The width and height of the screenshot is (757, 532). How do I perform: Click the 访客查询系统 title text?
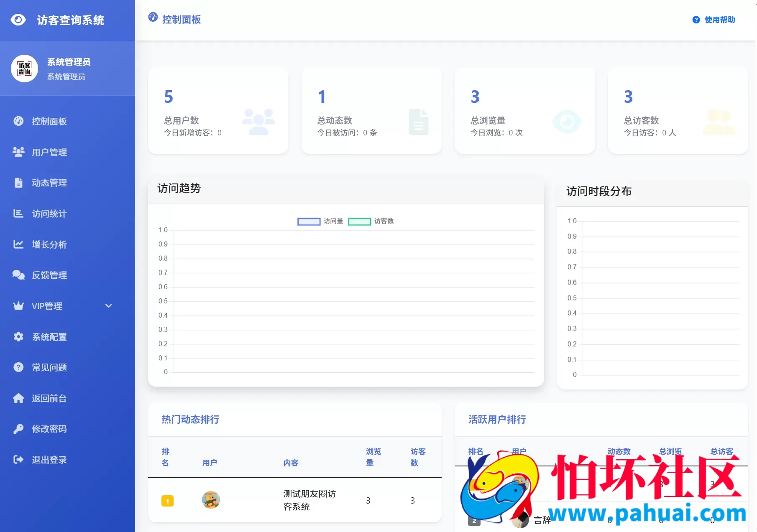[x=71, y=20]
